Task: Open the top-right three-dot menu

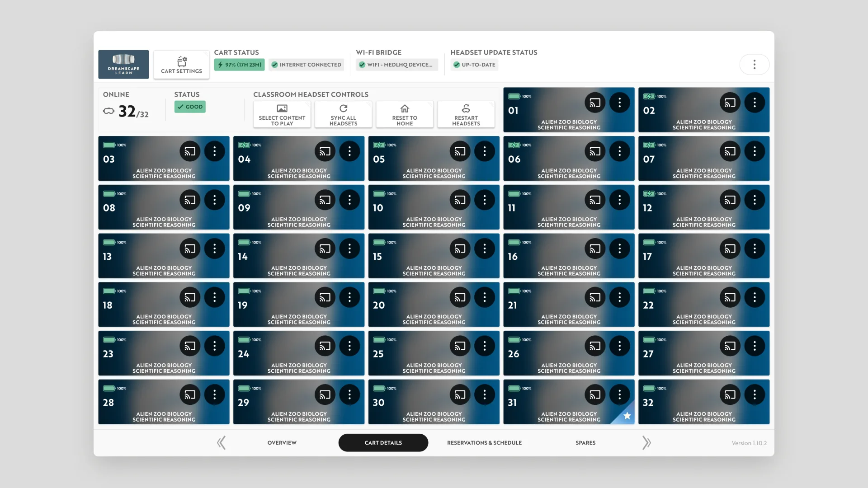Action: [754, 65]
